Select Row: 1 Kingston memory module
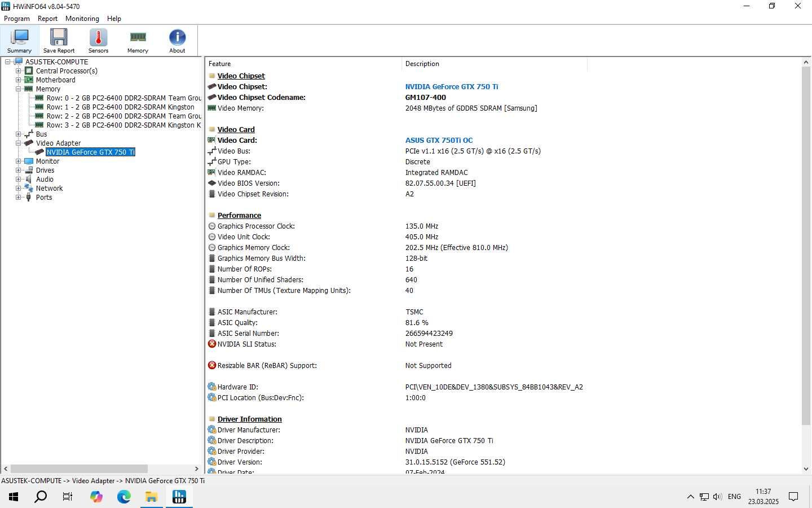This screenshot has height=508, width=812. pyautogui.click(x=120, y=107)
